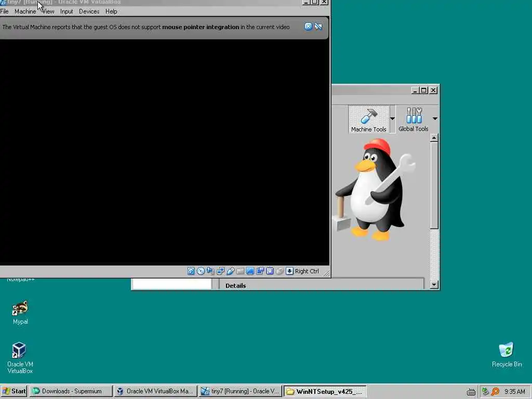Click the USB devices status icon
The image size is (532, 399).
pyautogui.click(x=231, y=271)
